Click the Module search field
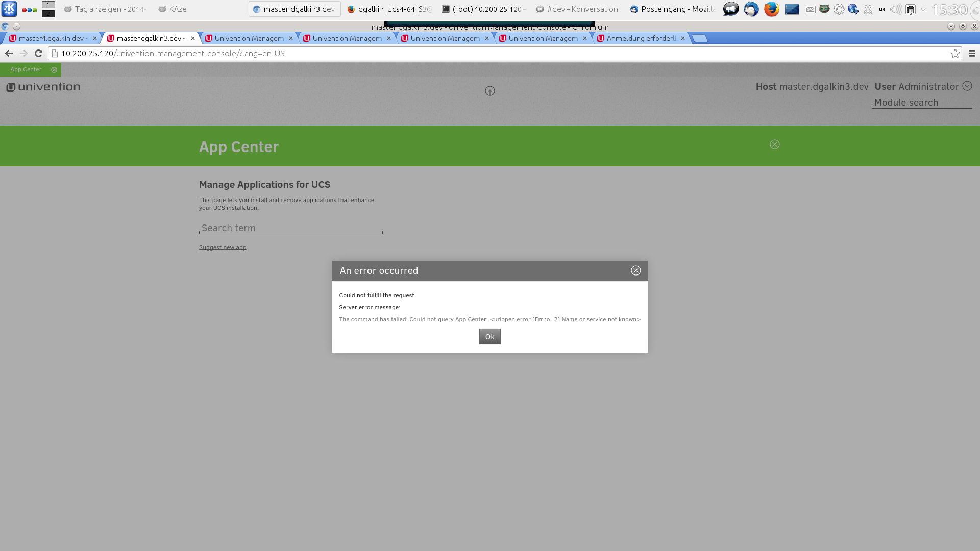The width and height of the screenshot is (980, 551). point(921,103)
